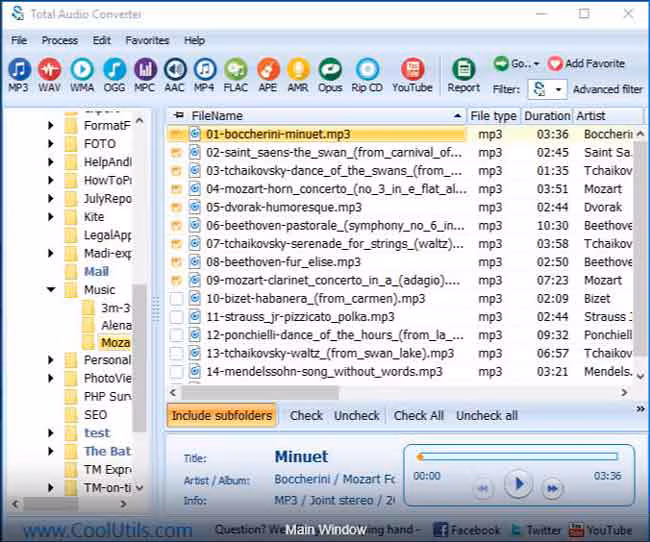Choose the MP4 format icon
650x542 pixels.
pyautogui.click(x=204, y=69)
